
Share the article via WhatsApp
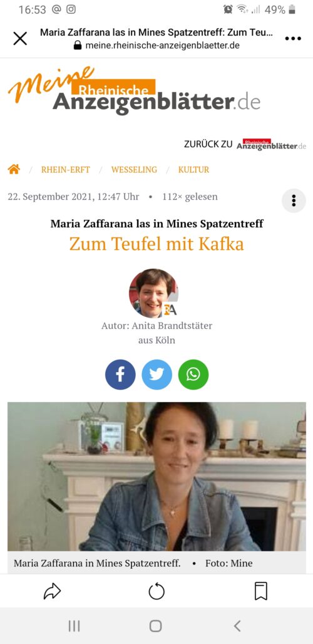193,375
